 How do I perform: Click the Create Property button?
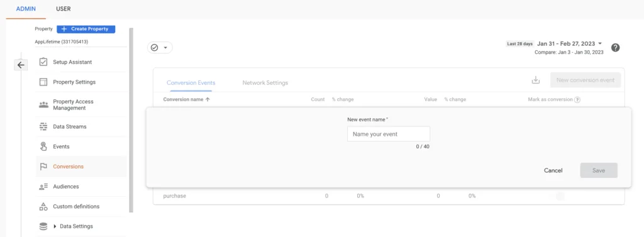tap(86, 29)
